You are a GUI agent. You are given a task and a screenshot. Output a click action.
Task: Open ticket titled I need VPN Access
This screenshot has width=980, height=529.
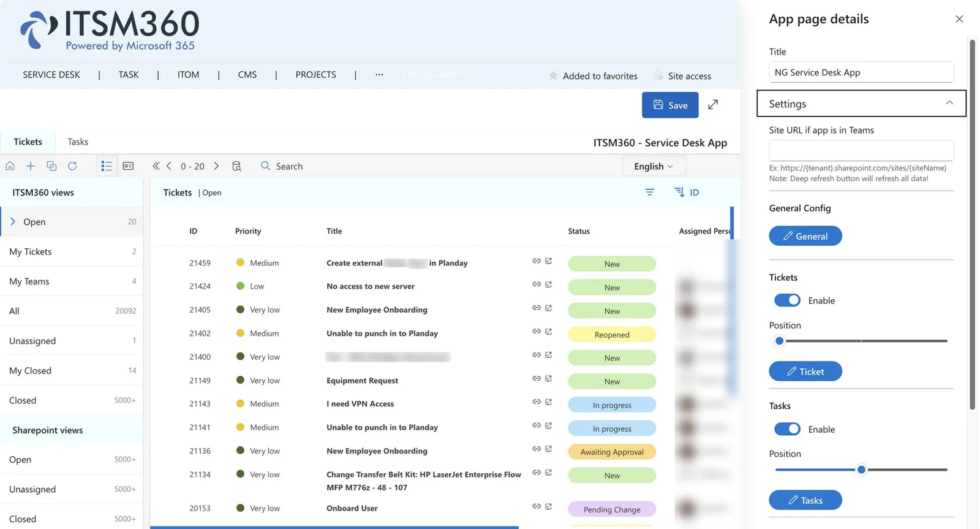pyautogui.click(x=360, y=404)
